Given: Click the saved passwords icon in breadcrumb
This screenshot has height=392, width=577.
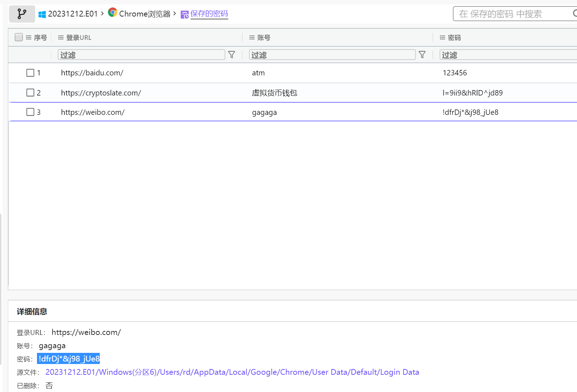Looking at the screenshot, I should pos(184,14).
